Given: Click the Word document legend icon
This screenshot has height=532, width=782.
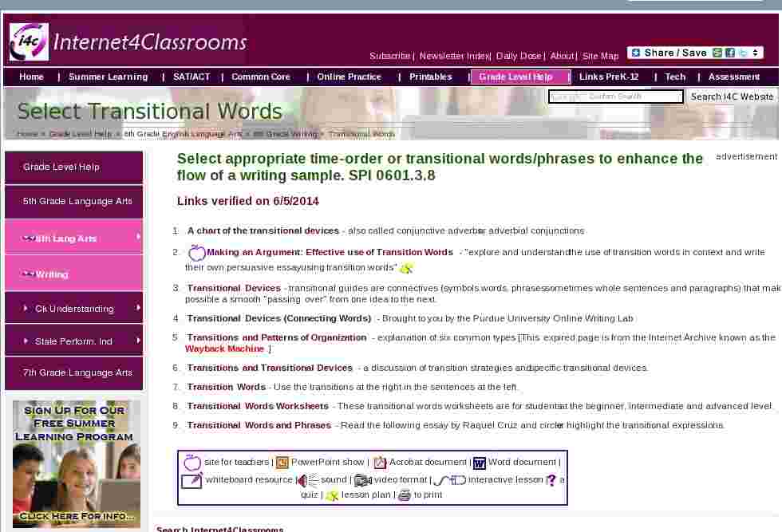Looking at the screenshot, I should [x=480, y=463].
